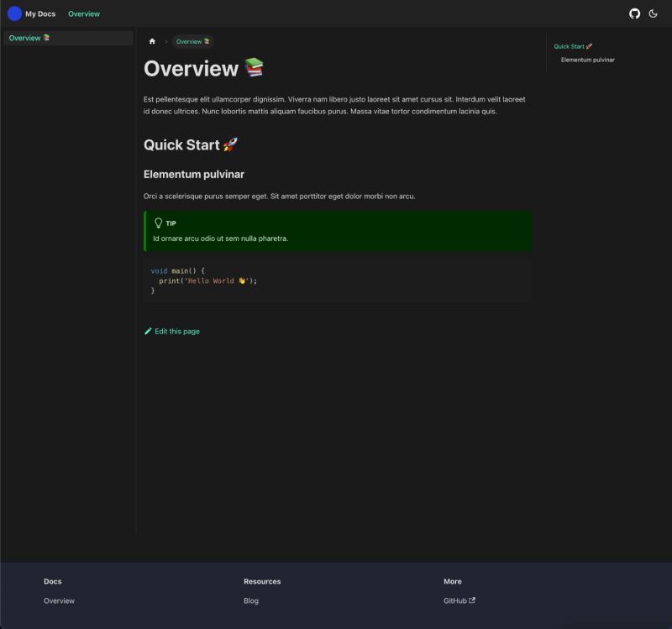This screenshot has height=629, width=672.
Task: Click the pencil icon beside Edit this page
Action: point(148,331)
